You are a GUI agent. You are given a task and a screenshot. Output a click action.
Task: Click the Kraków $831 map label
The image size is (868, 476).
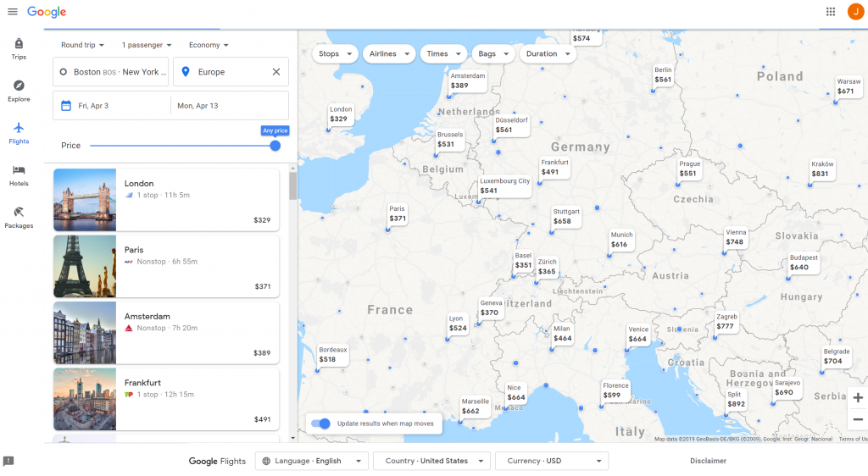pyautogui.click(x=822, y=169)
